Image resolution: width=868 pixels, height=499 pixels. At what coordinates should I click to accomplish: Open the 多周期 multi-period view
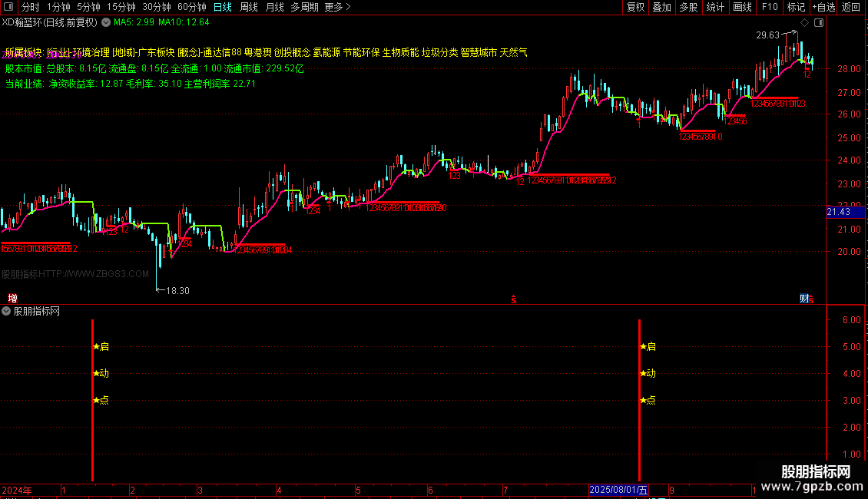304,7
